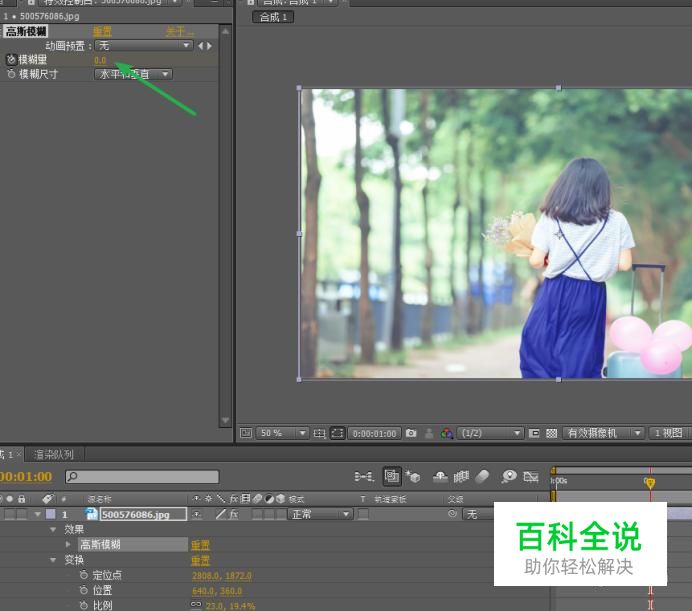The width and height of the screenshot is (692, 611).
Task: Click the lock column header icon
Action: [21, 499]
